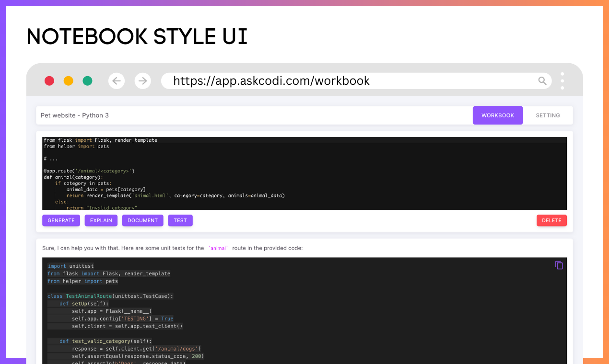Click the EXPLAIN button
This screenshot has width=609, height=364.
101,220
